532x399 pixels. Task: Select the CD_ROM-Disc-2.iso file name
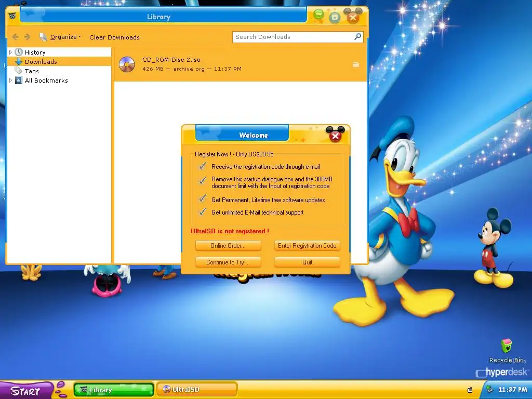click(171, 60)
